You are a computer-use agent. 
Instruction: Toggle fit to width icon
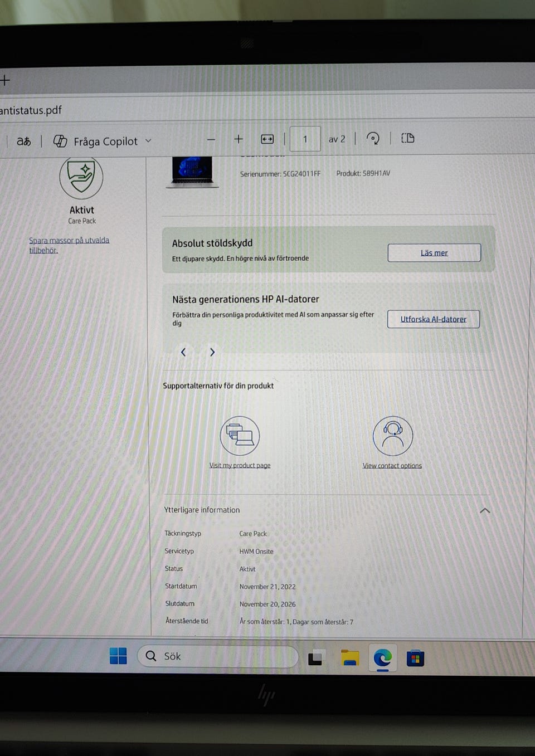click(x=267, y=139)
